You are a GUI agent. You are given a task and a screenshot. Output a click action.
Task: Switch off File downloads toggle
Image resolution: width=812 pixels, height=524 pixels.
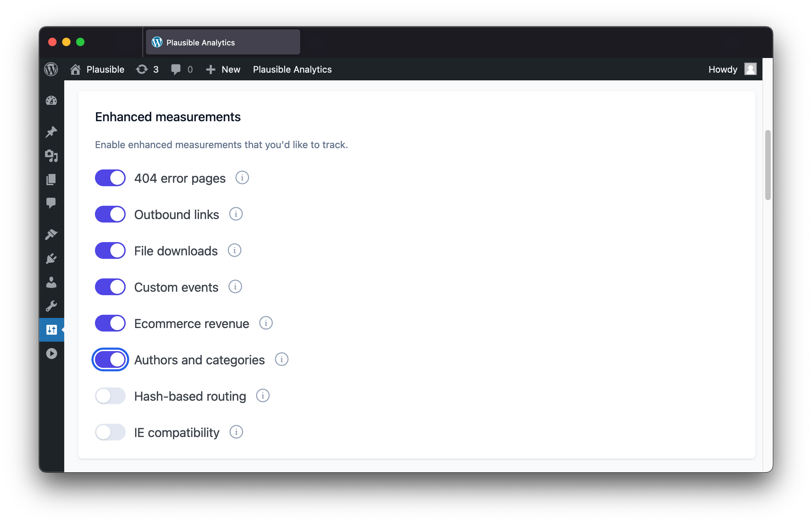(x=110, y=251)
